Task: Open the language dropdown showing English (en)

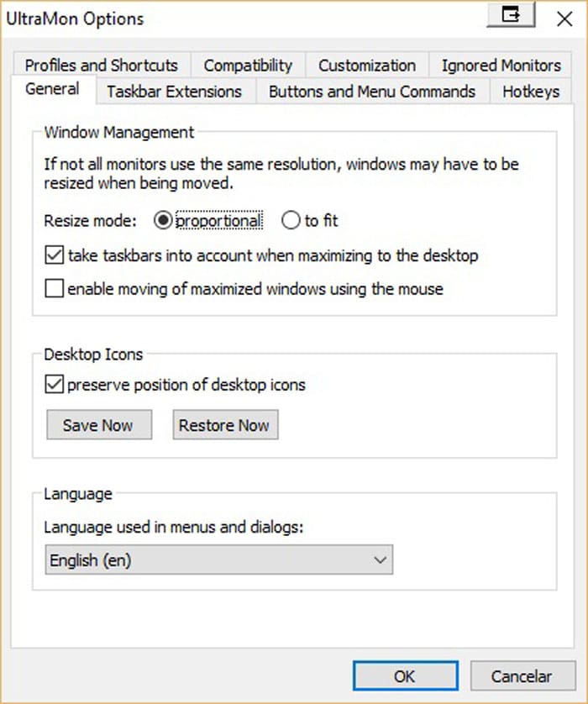Action: click(219, 560)
